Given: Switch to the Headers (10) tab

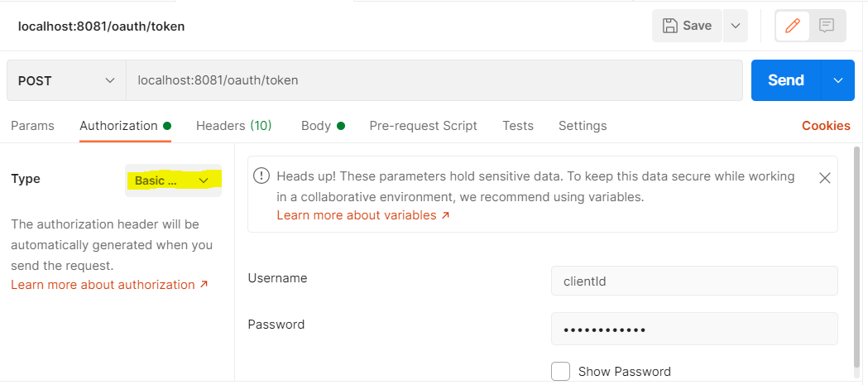Looking at the screenshot, I should (233, 126).
